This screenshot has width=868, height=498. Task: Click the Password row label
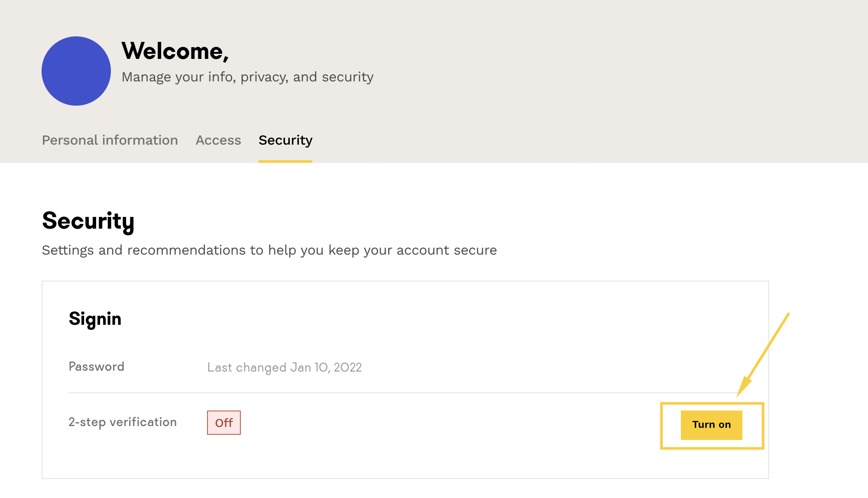(97, 367)
